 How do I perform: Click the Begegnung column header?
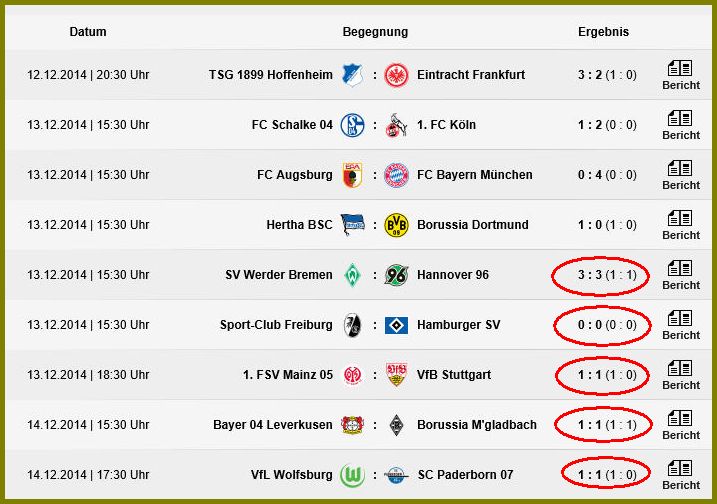pyautogui.click(x=375, y=32)
